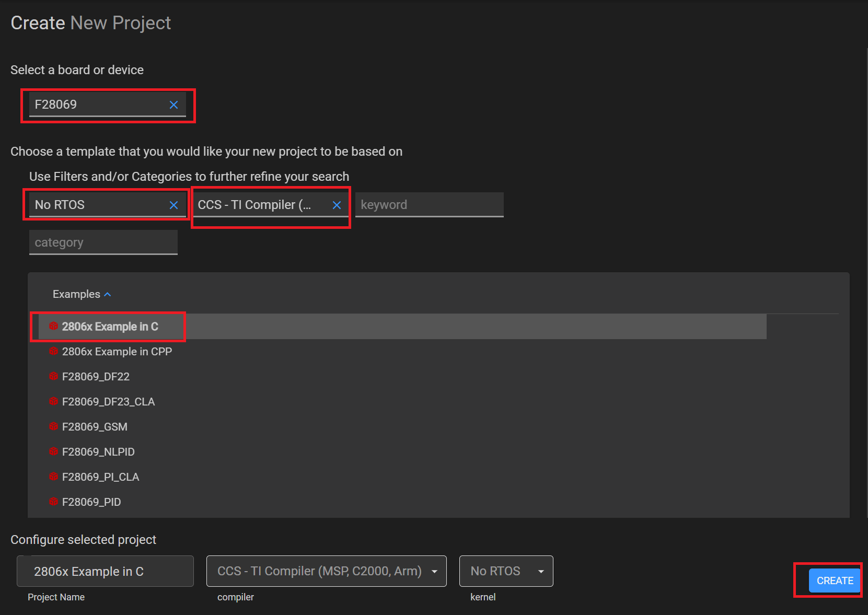Open the CCS - TI Compiler filter field

click(270, 205)
